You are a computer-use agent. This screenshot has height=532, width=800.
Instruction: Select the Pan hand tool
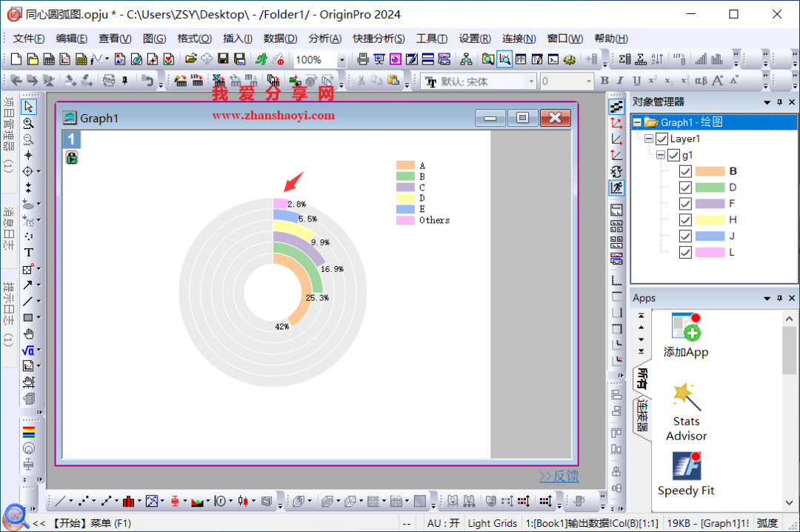29,334
